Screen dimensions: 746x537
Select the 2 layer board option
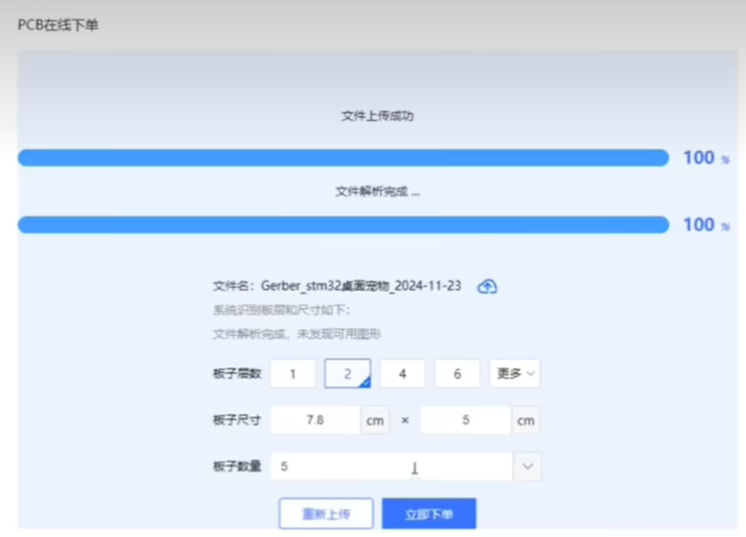pyautogui.click(x=347, y=374)
